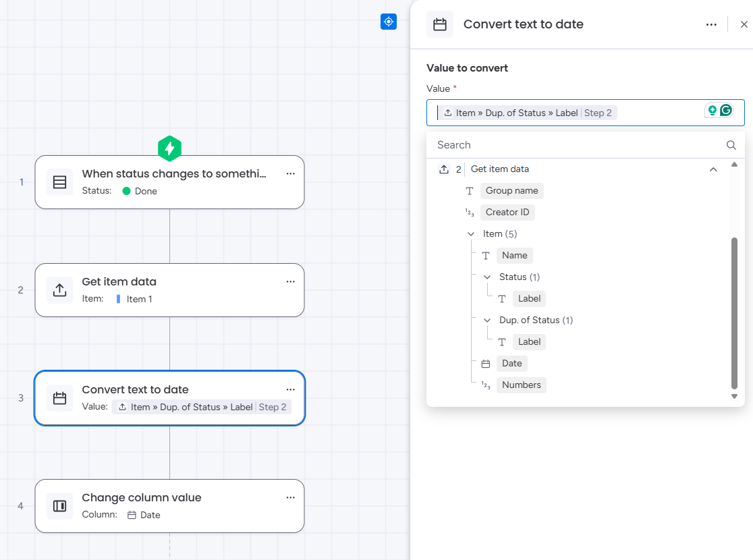Close the Convert text to date panel
Screen dimensions: 753x560
tap(744, 24)
